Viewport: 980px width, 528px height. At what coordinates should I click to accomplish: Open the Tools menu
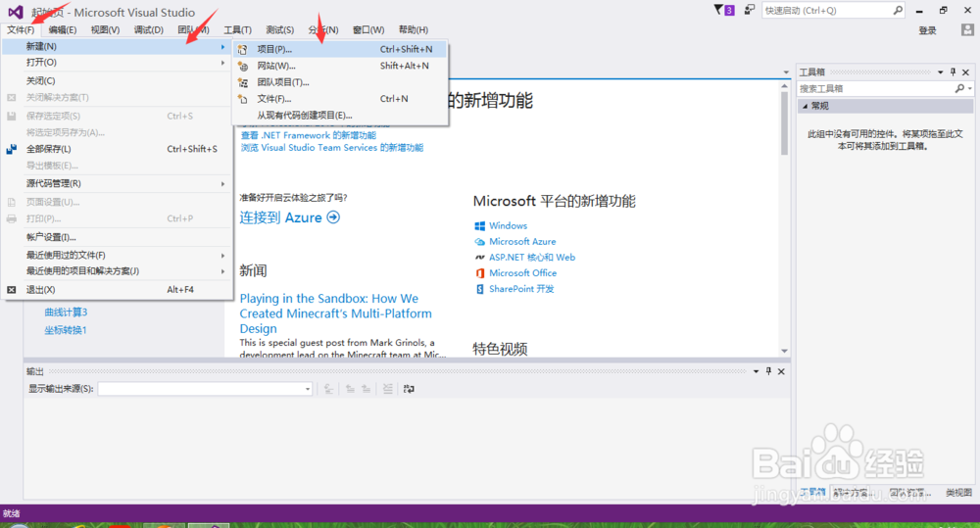pos(237,30)
